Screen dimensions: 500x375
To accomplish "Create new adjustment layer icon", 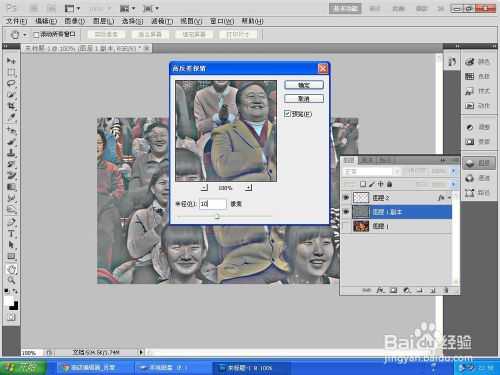I will 407,291.
